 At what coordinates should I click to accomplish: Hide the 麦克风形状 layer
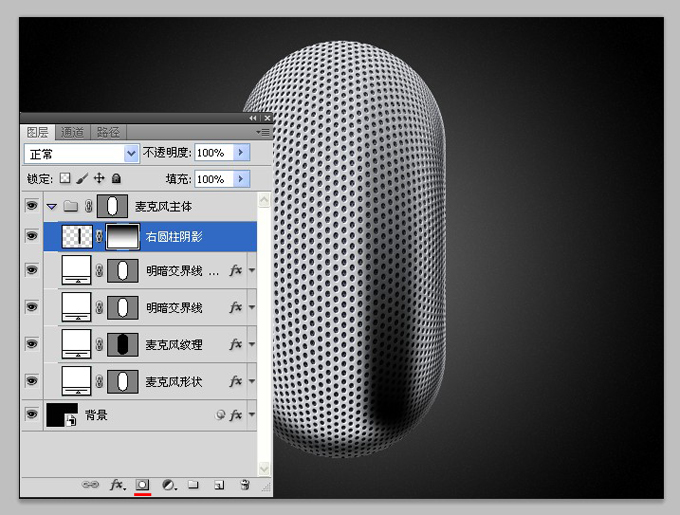32,381
